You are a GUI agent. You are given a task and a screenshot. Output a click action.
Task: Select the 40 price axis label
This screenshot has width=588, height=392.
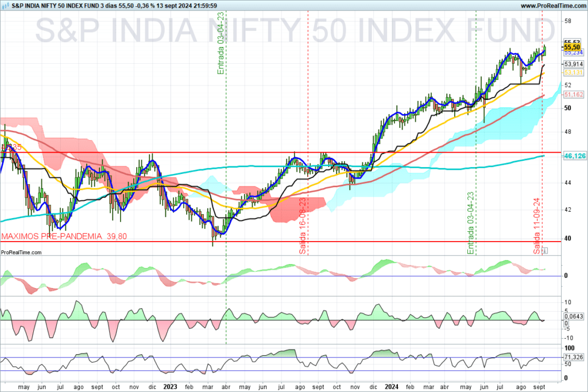(568, 238)
